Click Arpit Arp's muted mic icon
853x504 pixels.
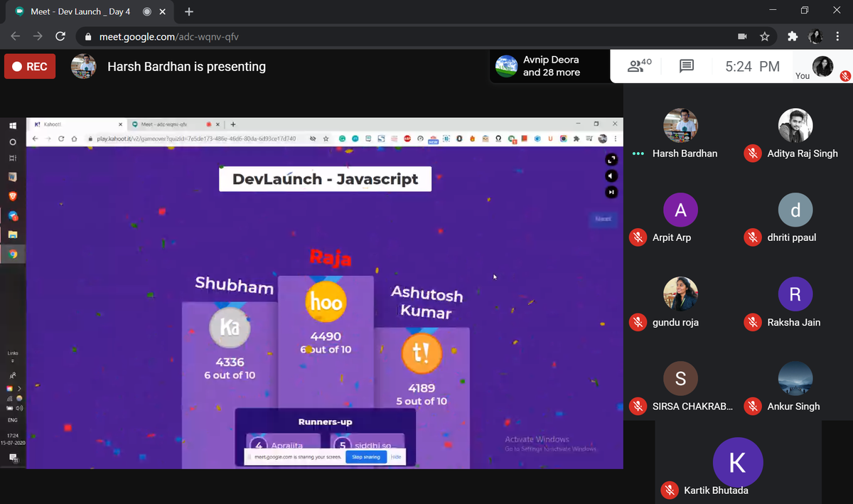coord(638,237)
